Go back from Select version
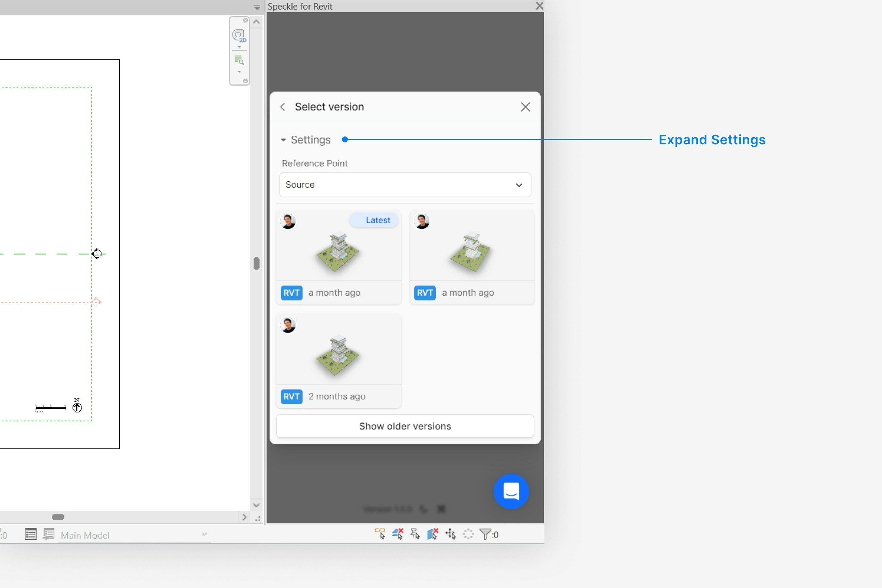 tap(283, 107)
